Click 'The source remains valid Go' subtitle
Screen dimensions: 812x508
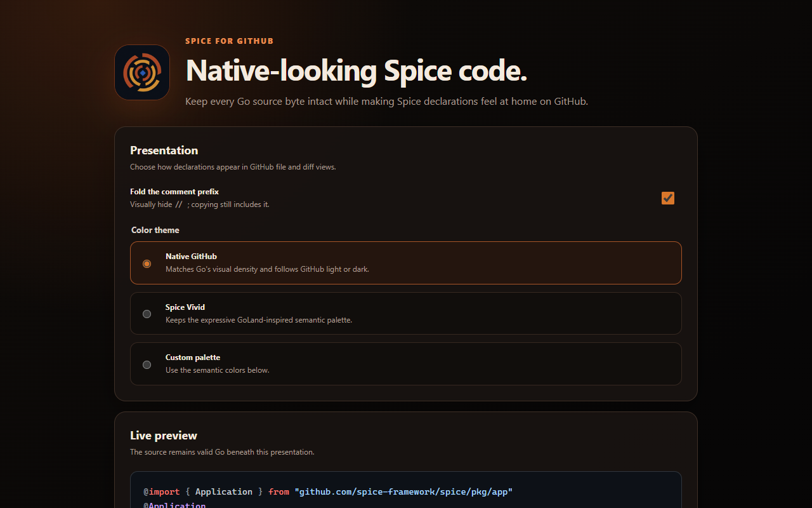coord(222,452)
